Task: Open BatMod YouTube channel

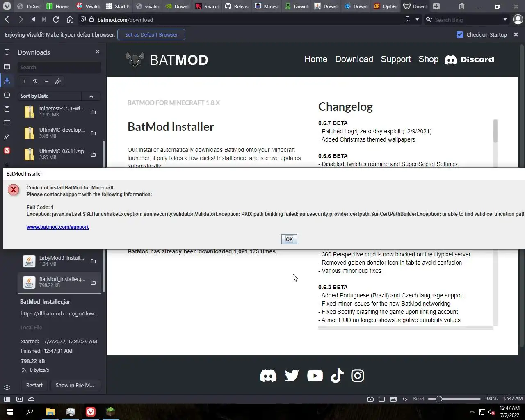Action: tap(315, 376)
